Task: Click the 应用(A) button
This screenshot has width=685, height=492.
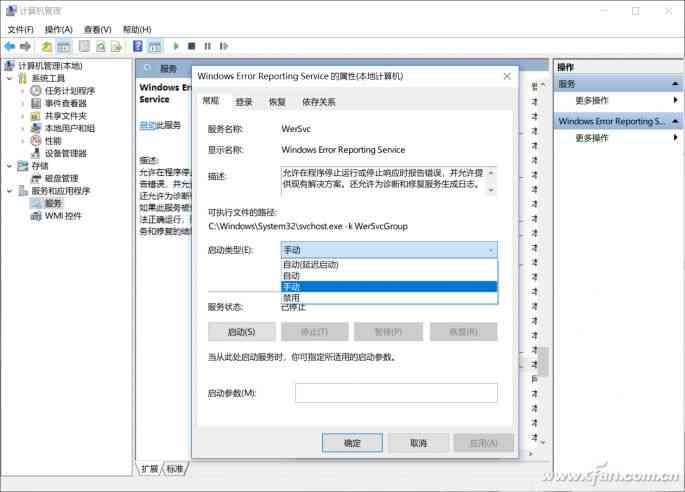Action: click(x=483, y=443)
